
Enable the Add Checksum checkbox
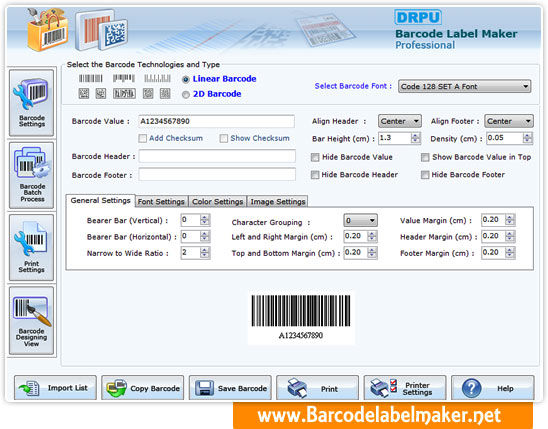(143, 138)
